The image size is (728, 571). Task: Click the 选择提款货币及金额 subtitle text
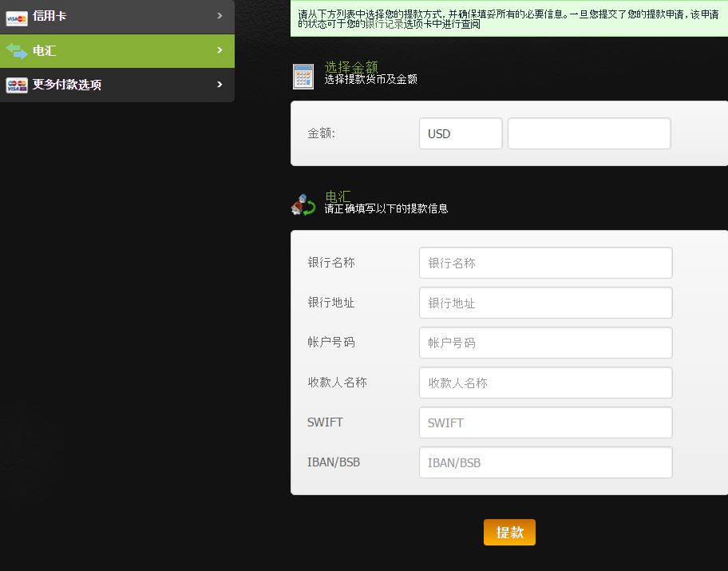pyautogui.click(x=370, y=79)
